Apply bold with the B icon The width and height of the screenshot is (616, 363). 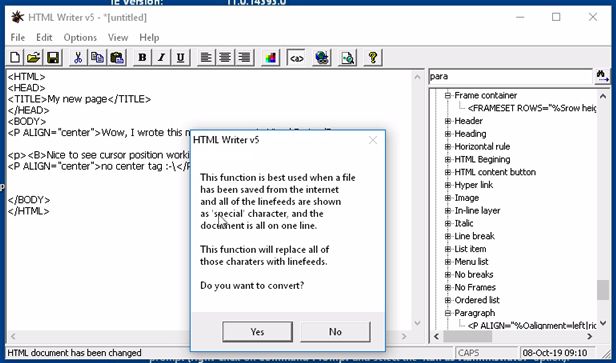click(142, 58)
